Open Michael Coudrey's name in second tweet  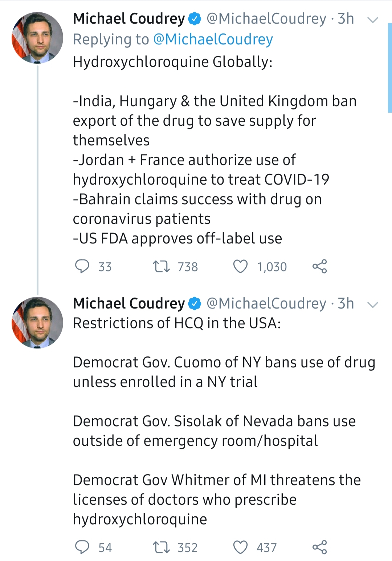129,304
